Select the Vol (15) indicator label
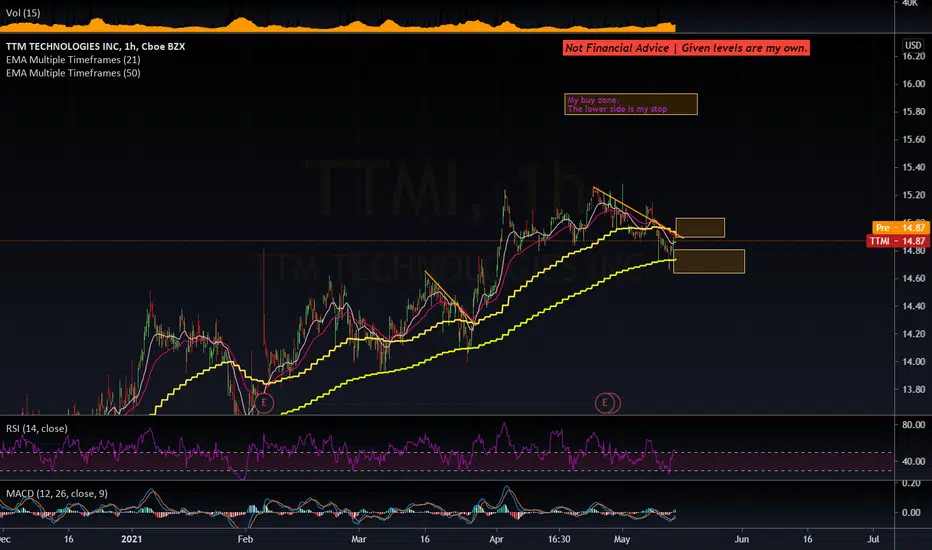Viewport: 932px width, 550px height. click(23, 12)
